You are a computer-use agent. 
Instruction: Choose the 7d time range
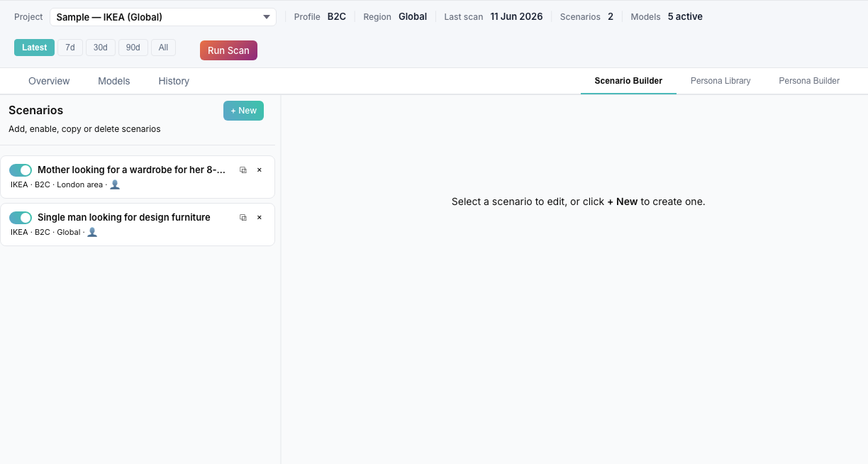tap(70, 48)
